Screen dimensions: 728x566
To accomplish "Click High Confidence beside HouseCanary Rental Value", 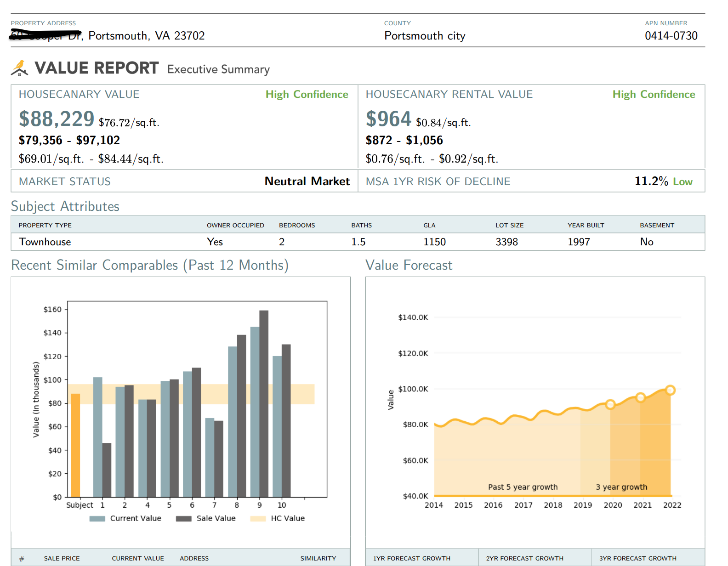I will tap(653, 94).
